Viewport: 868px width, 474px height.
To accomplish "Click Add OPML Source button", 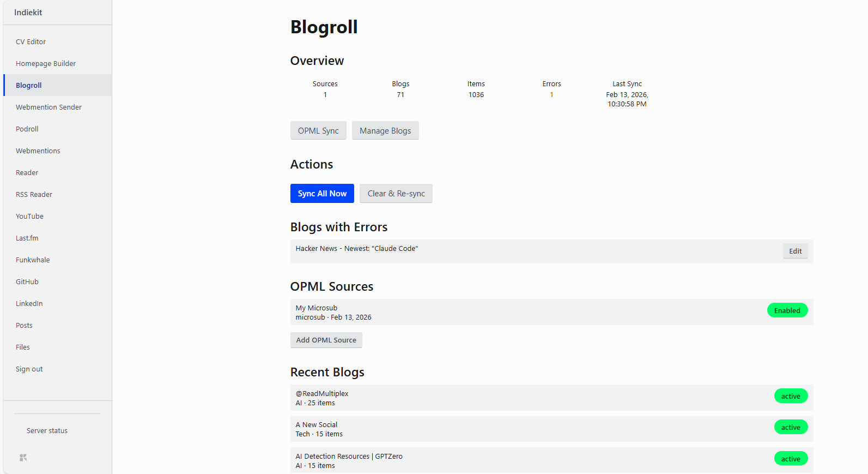I will [326, 340].
